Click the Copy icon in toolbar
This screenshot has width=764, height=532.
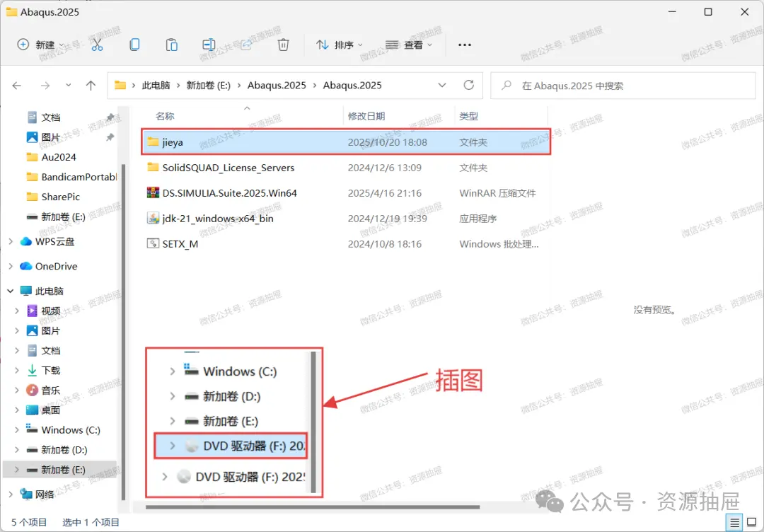(x=134, y=45)
